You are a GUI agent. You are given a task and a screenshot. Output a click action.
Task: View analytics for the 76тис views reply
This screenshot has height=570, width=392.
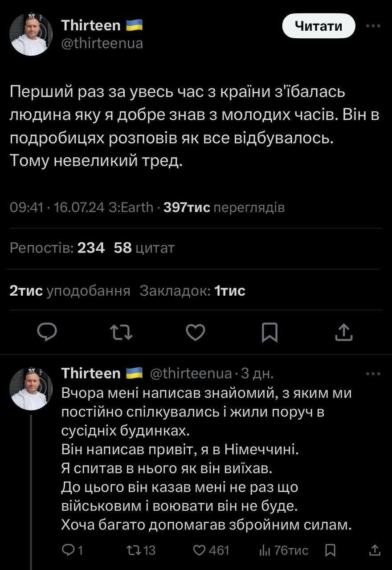pyautogui.click(x=284, y=550)
